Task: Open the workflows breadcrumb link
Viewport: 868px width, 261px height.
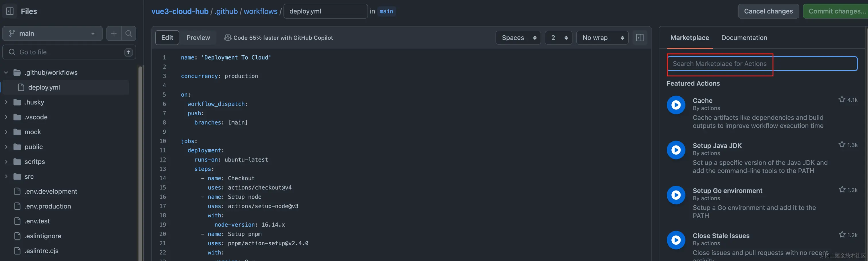Action: click(260, 11)
